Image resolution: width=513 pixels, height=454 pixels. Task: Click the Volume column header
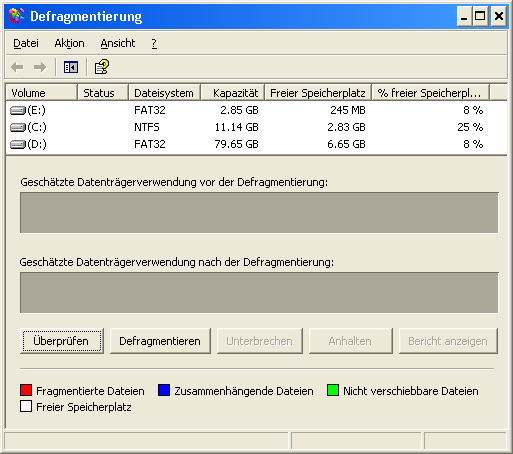[42, 93]
